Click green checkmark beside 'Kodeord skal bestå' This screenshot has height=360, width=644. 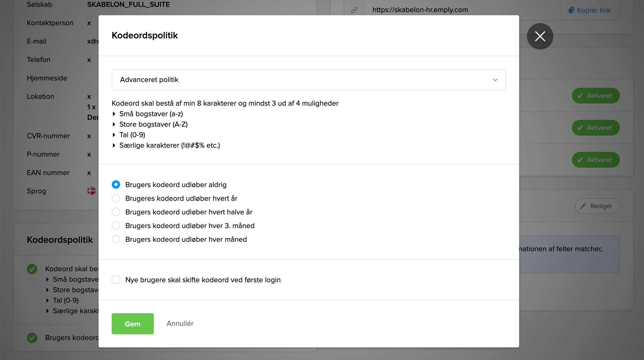coord(32,269)
